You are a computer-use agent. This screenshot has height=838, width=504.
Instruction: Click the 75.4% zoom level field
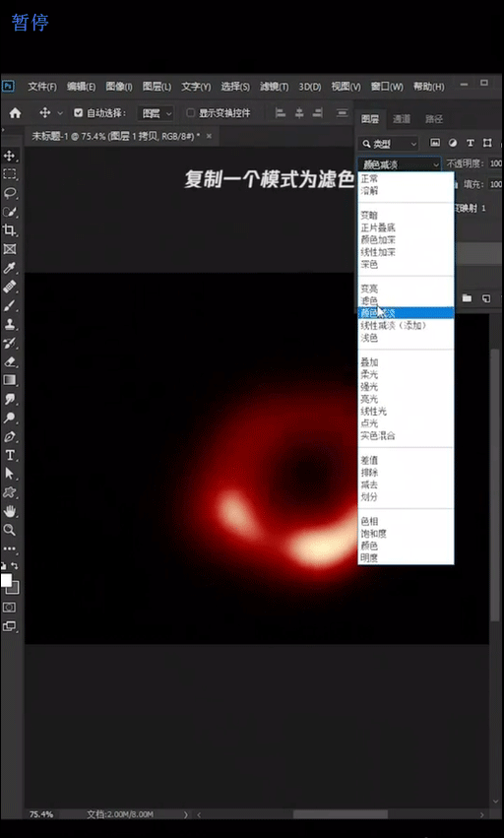click(41, 814)
